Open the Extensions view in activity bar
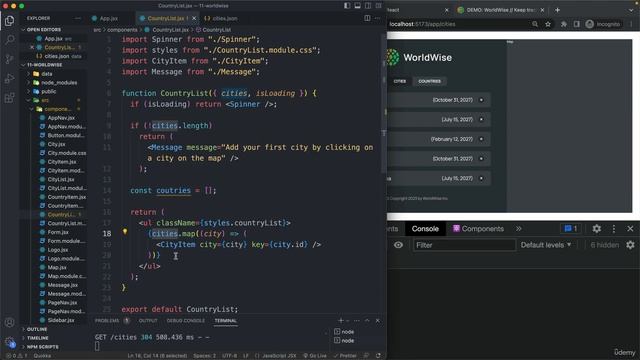This screenshot has height=360, width=640. click(9, 98)
